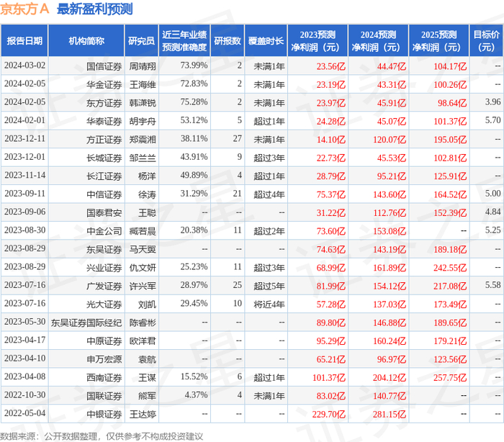Select analyst 欧洋君
504x442 pixels.
click(x=143, y=341)
